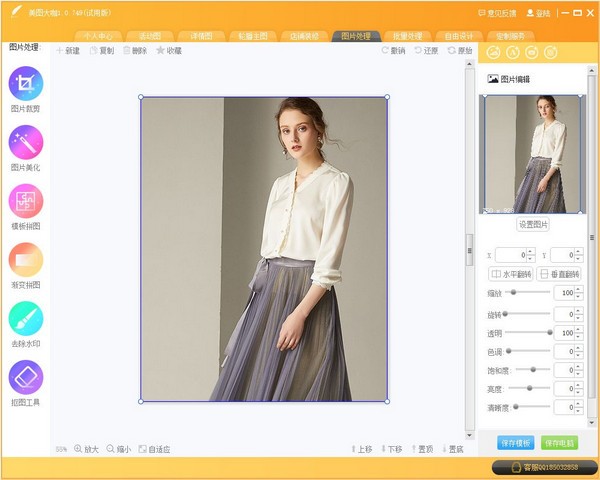Click the 保存模板 button

[515, 442]
